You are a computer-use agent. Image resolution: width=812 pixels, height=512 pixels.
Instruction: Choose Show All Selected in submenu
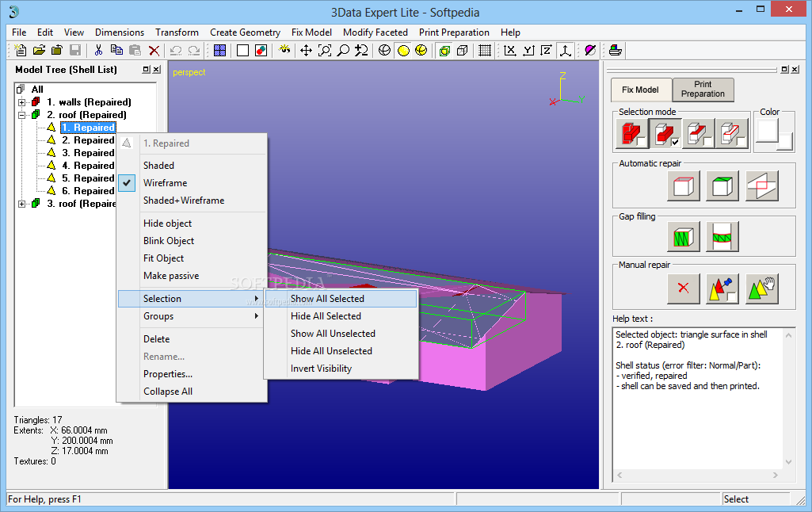(341, 299)
